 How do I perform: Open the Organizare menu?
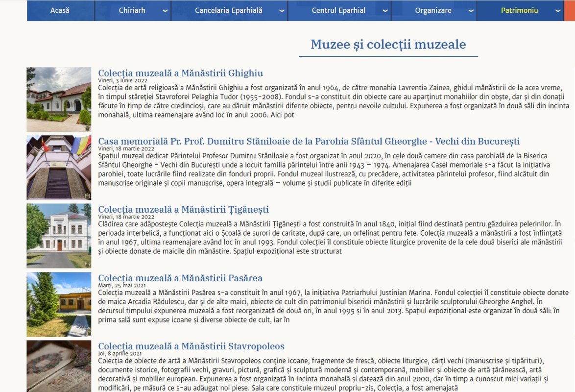[x=433, y=10]
